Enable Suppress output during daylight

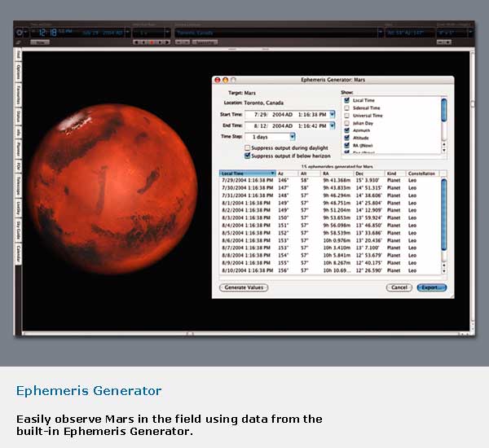point(247,147)
